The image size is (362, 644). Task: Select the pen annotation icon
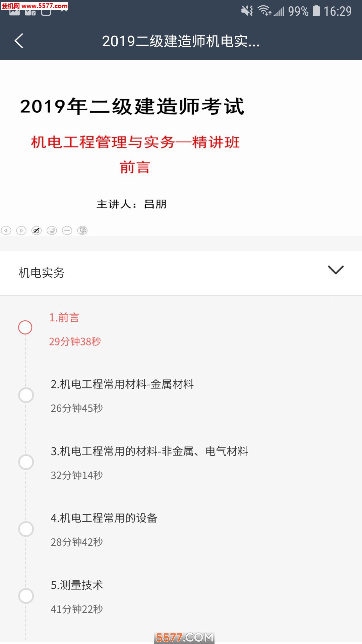[x=37, y=230]
